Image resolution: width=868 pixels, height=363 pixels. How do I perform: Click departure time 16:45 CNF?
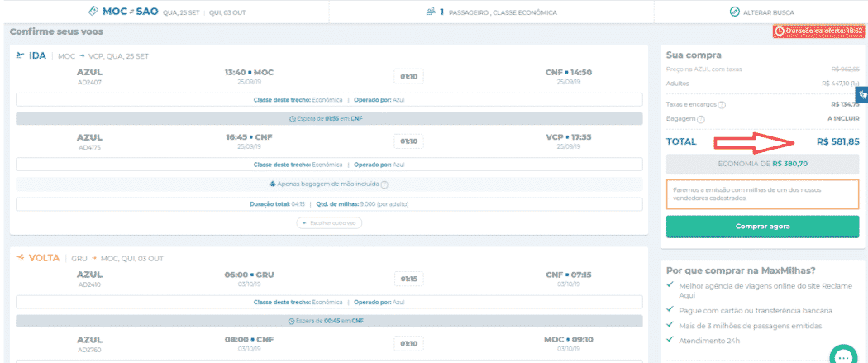pos(249,137)
